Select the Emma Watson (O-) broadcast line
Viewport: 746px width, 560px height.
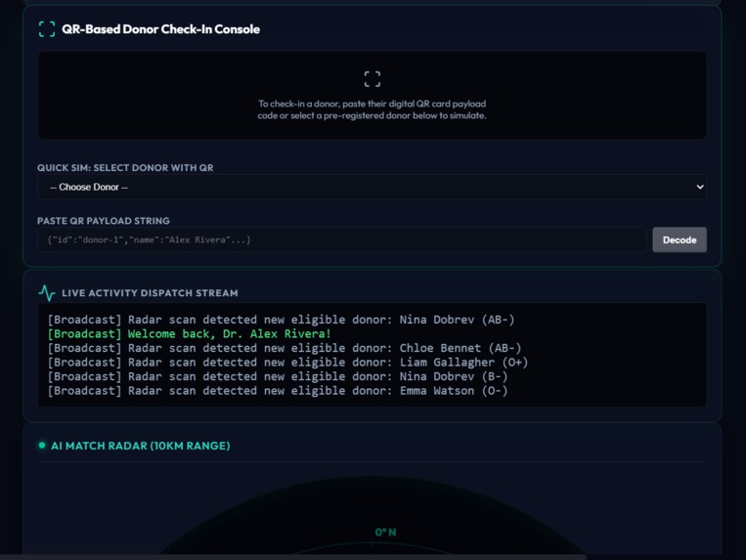point(278,391)
